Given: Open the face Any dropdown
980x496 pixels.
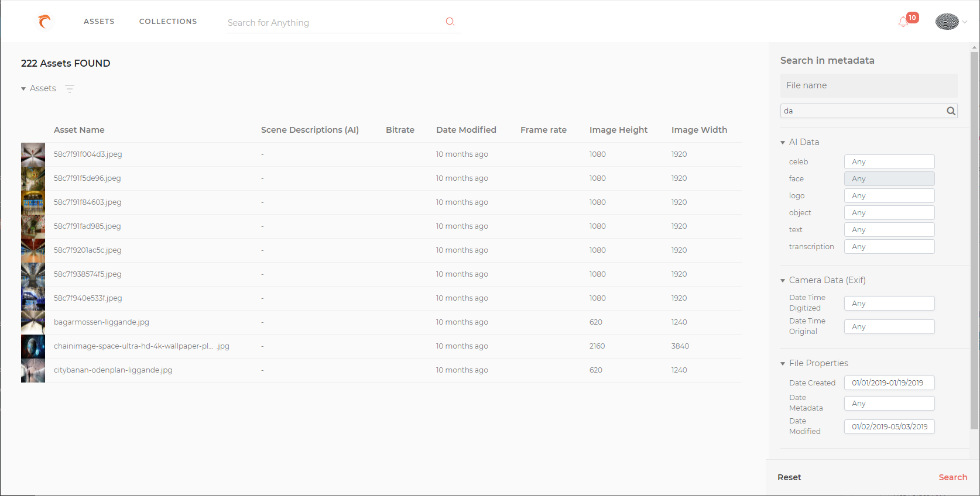Looking at the screenshot, I should pyautogui.click(x=889, y=179).
